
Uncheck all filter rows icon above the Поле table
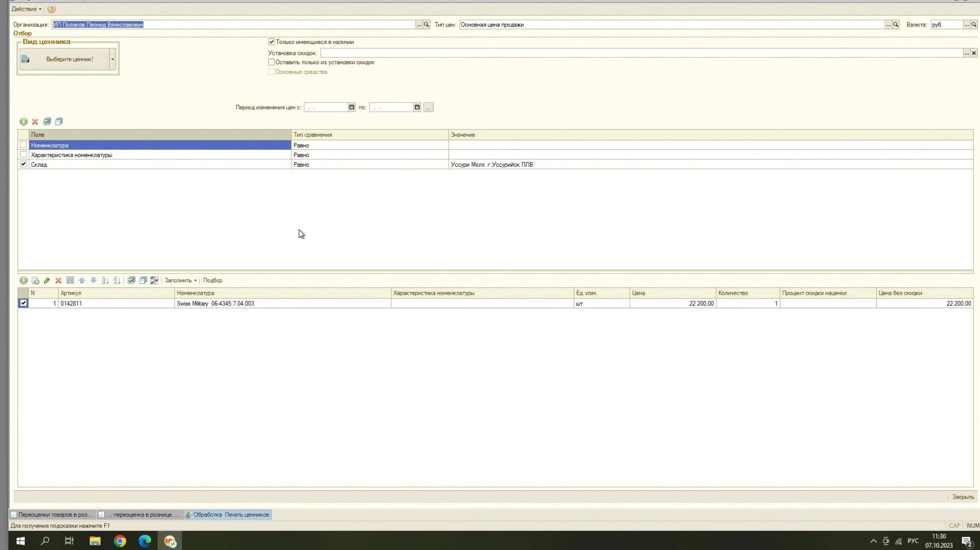[x=59, y=122]
